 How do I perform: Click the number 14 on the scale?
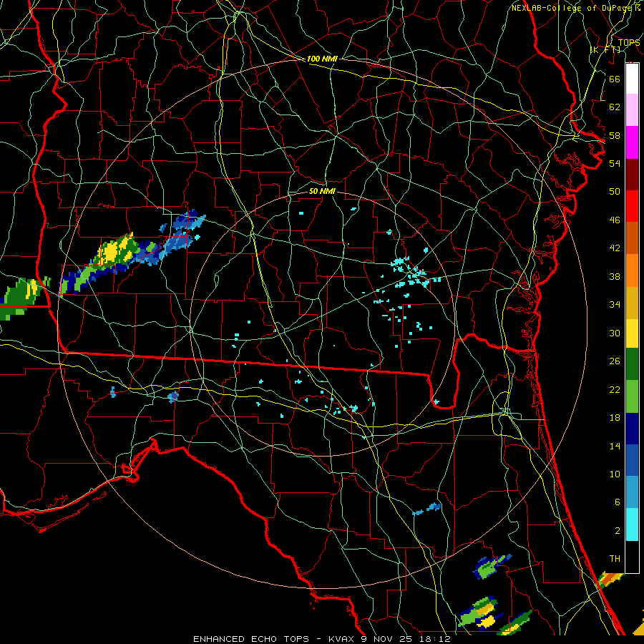click(x=615, y=446)
